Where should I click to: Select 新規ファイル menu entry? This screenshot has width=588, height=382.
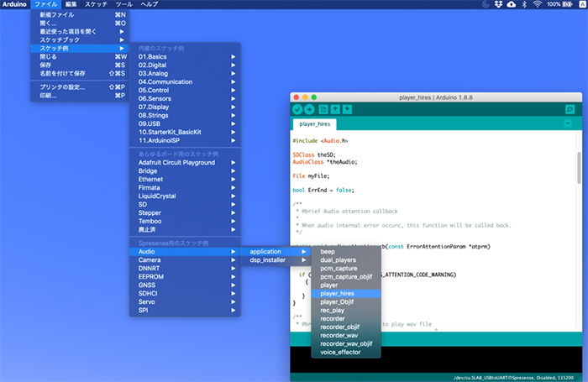coord(80,14)
